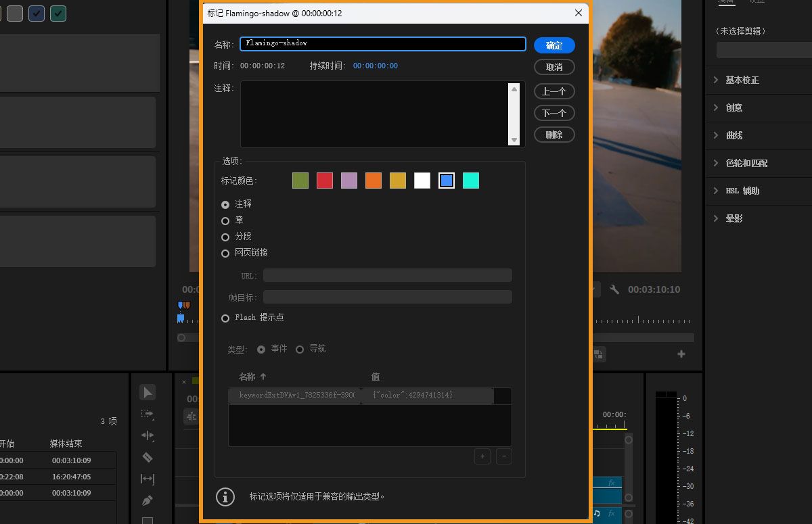Open the timeline settings wrench menu
Screen dimensions: 812x524
[x=614, y=289]
